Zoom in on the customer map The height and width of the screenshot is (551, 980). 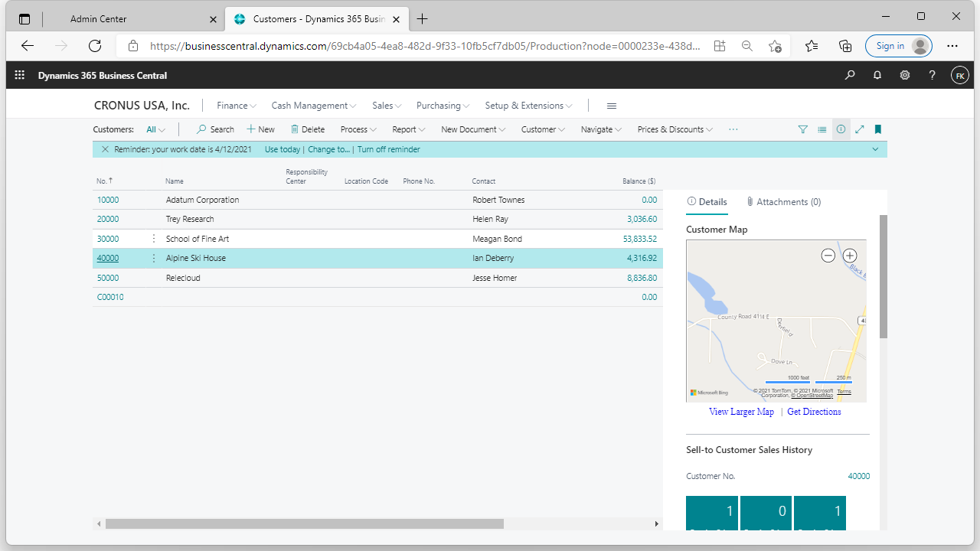(850, 256)
